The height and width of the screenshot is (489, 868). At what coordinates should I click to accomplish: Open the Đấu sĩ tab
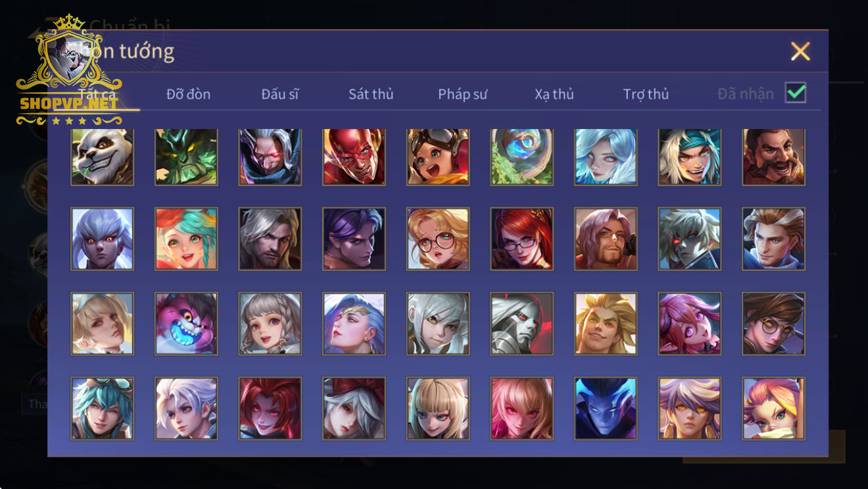coord(279,94)
